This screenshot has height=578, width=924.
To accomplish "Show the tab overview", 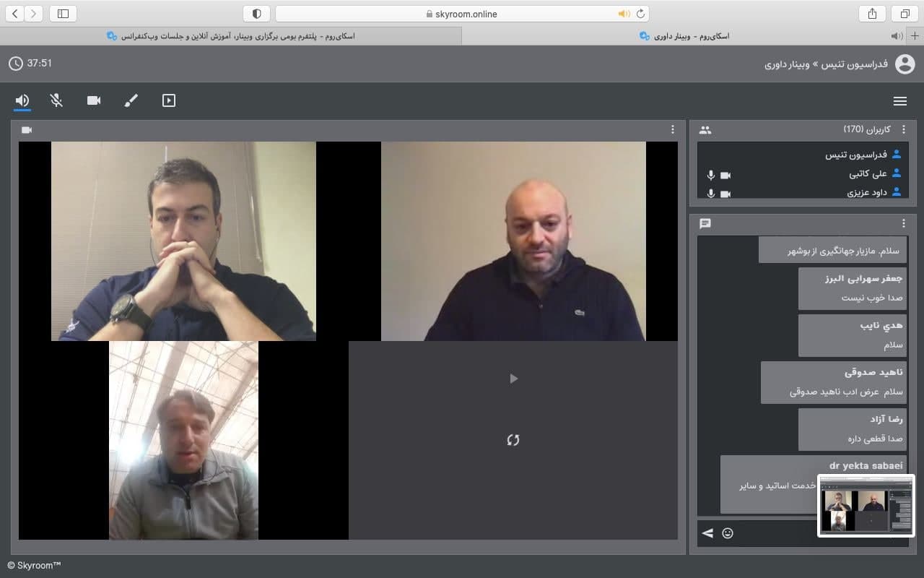I will (905, 14).
